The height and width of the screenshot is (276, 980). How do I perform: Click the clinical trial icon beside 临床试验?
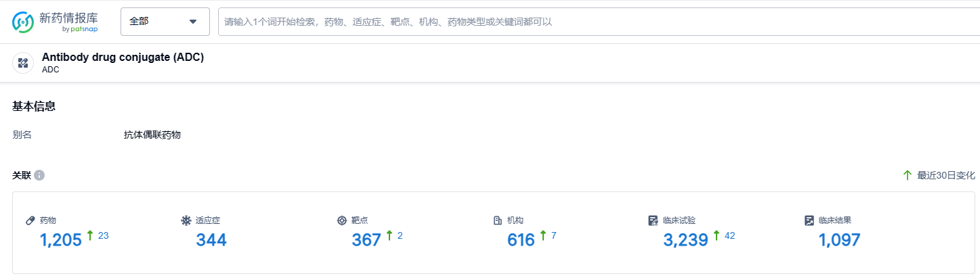click(x=653, y=221)
